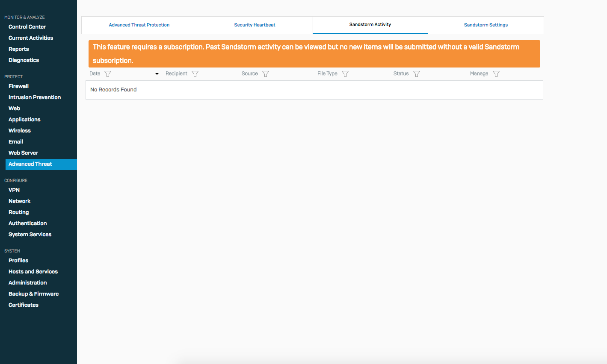607x364 pixels.
Task: Open Web Server section
Action: [x=23, y=153]
